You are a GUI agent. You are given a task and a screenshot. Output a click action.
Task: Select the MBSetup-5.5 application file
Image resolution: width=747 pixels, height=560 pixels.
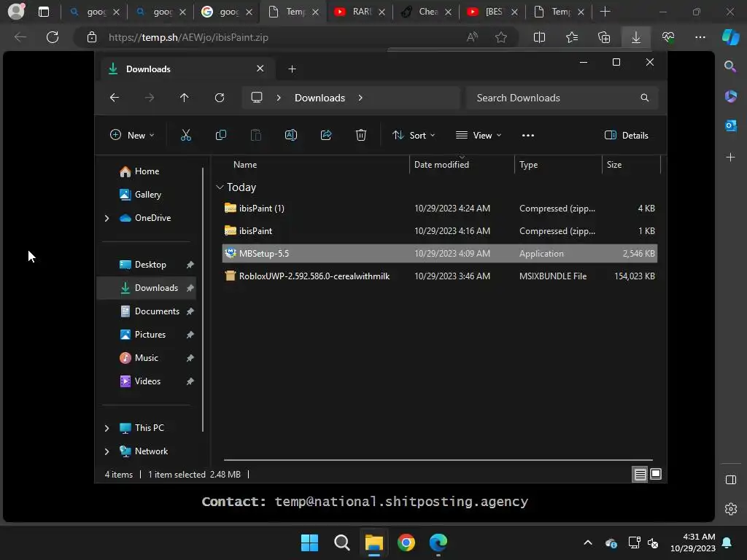click(x=440, y=253)
